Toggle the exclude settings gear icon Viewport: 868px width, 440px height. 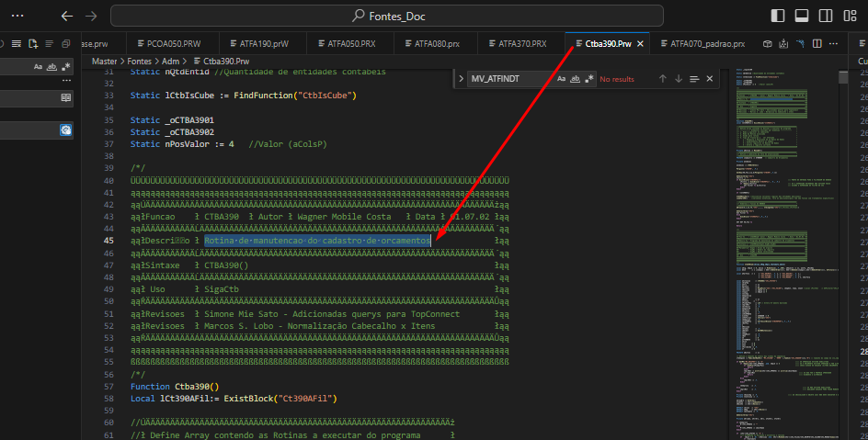[x=66, y=130]
